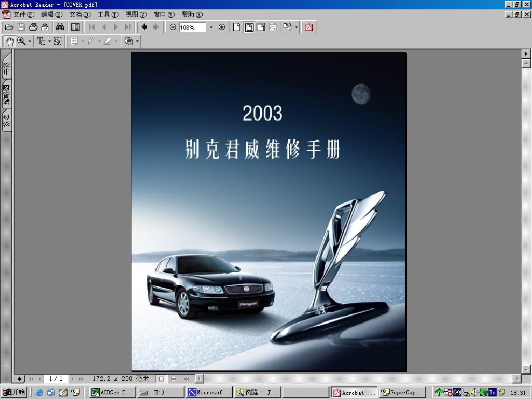532x399 pixels.
Task: Click the Rotate View icon
Action: [x=287, y=28]
